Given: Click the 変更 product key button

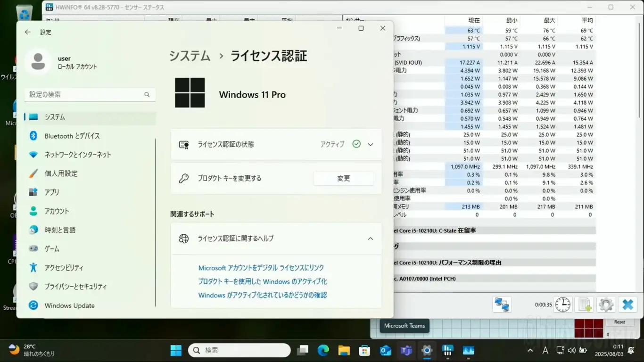Looking at the screenshot, I should 344,178.
